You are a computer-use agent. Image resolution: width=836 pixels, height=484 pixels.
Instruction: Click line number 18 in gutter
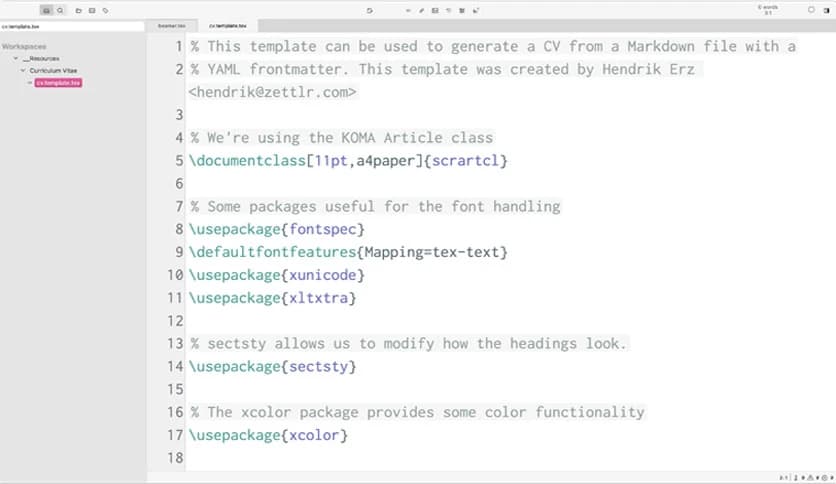(x=175, y=458)
